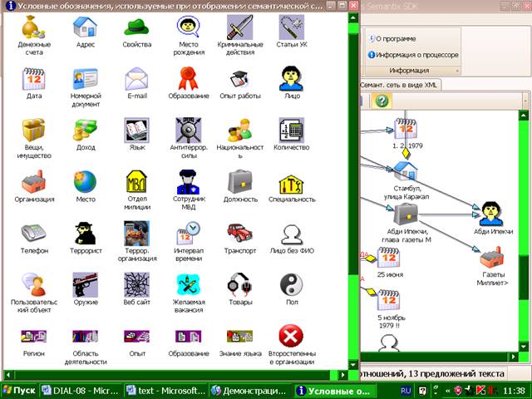Select the Номерной документ ID card icon
532x399 pixels.
coord(85,79)
